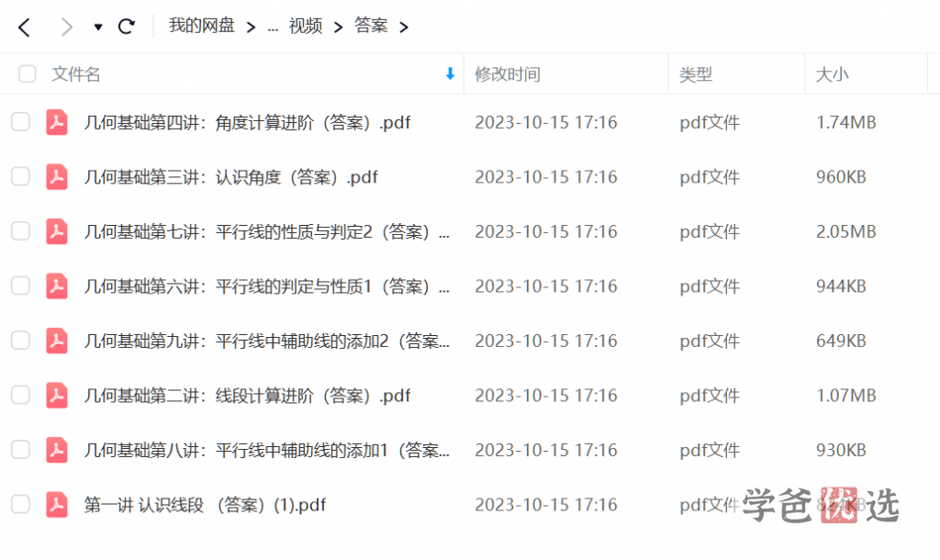Select file 几何基础第二讲：线段计算进阶（答案）.pdf

(247, 395)
